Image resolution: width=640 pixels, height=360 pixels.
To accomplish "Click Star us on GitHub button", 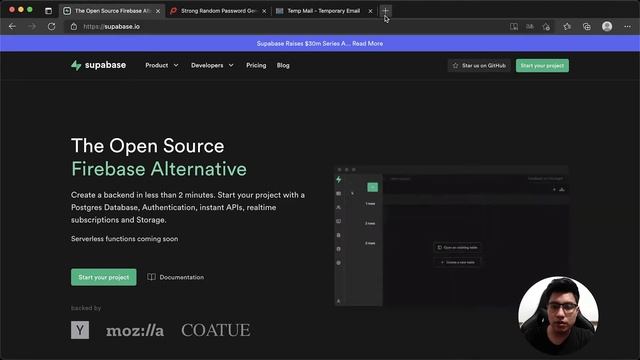I will 479,65.
